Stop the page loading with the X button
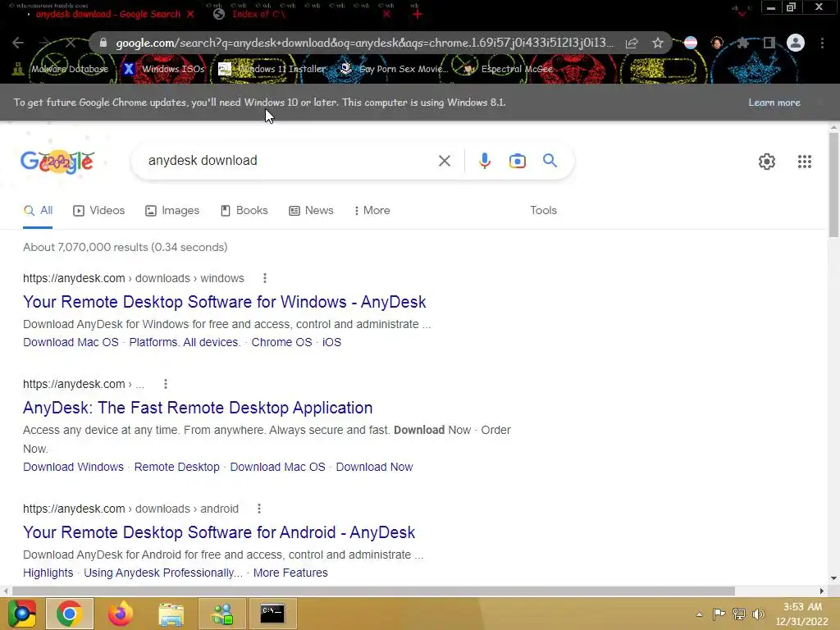This screenshot has height=630, width=840. (71, 43)
